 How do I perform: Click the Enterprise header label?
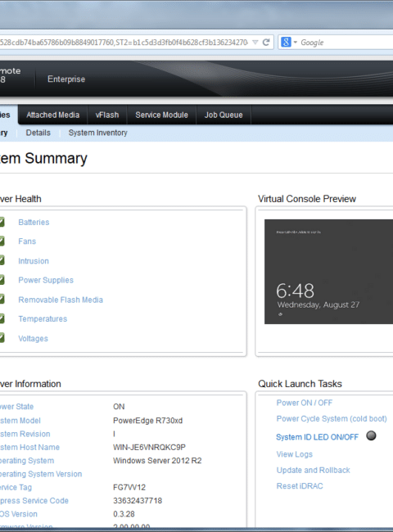click(66, 79)
